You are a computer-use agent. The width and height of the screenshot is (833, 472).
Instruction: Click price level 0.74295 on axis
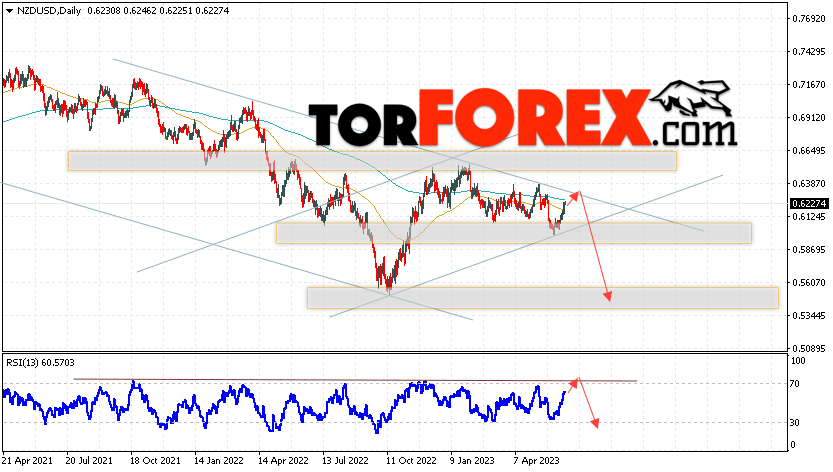click(809, 52)
